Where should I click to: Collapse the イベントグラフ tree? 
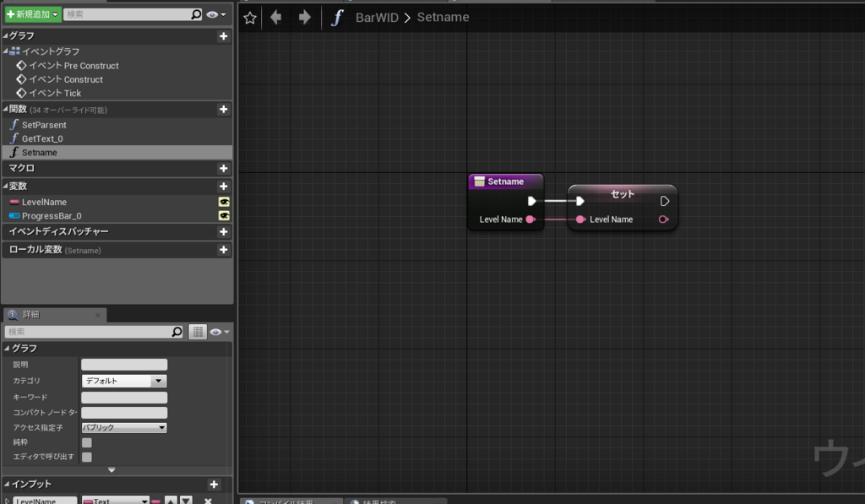pos(6,51)
